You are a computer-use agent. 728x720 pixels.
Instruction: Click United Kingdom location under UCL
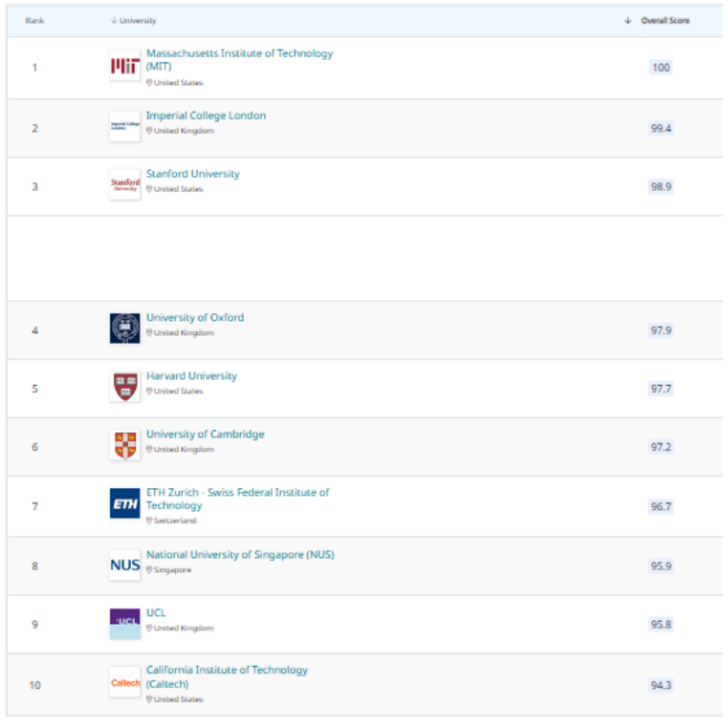click(180, 629)
